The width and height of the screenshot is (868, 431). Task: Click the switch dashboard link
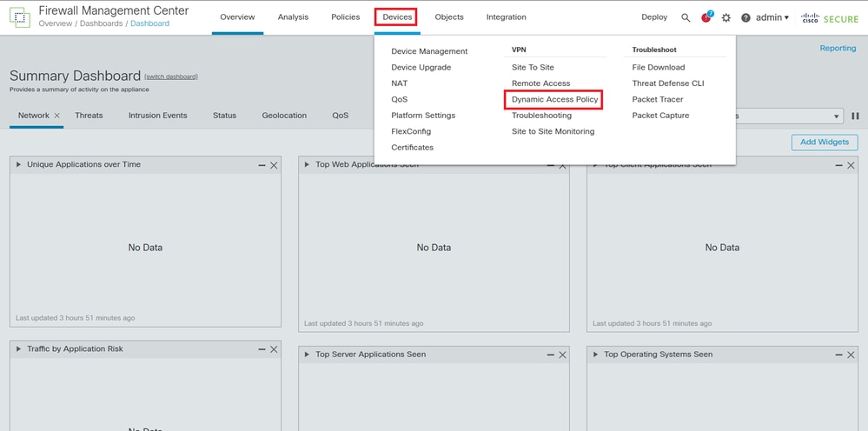[x=171, y=77]
